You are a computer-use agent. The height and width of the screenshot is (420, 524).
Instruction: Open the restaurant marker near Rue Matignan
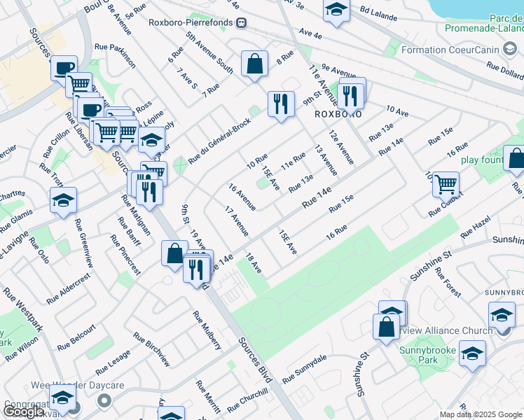tap(149, 193)
